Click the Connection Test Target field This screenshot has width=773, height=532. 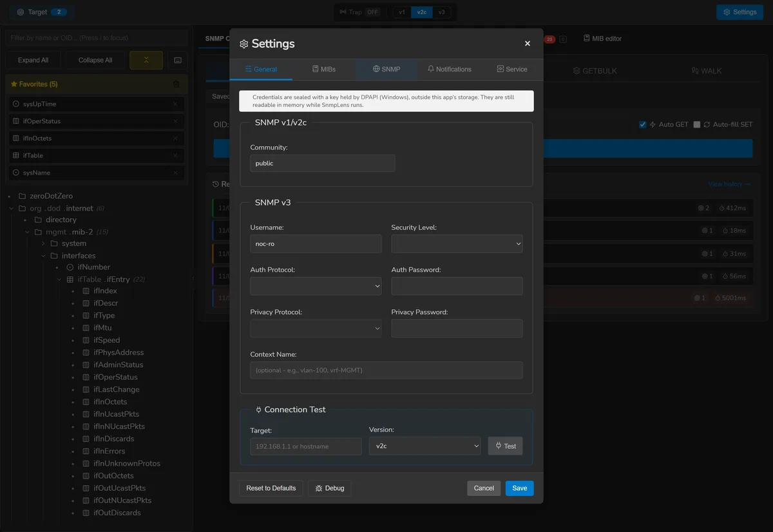306,446
